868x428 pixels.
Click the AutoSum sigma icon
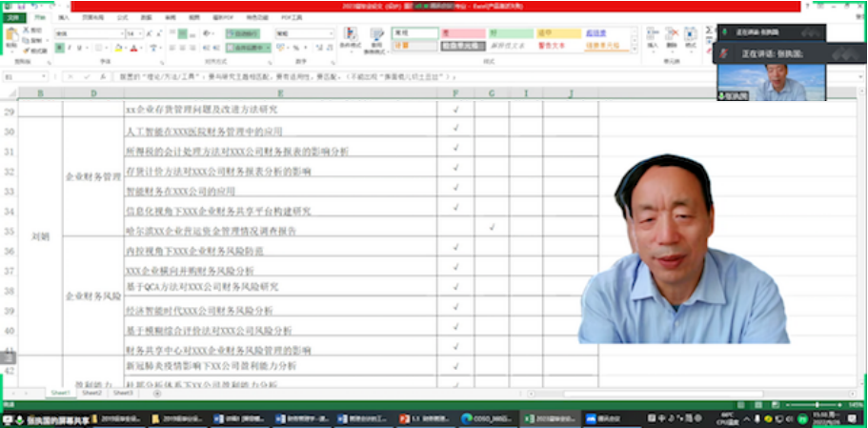(x=709, y=30)
